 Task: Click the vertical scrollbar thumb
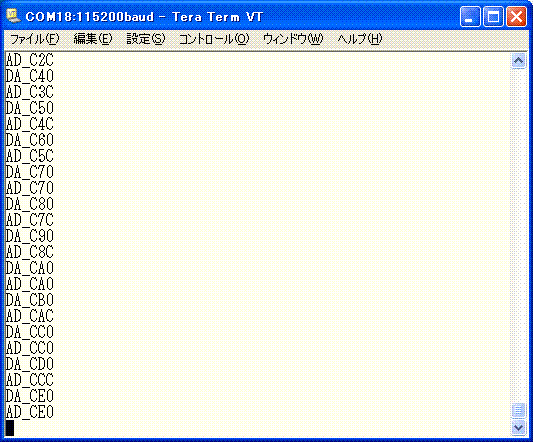click(518, 410)
